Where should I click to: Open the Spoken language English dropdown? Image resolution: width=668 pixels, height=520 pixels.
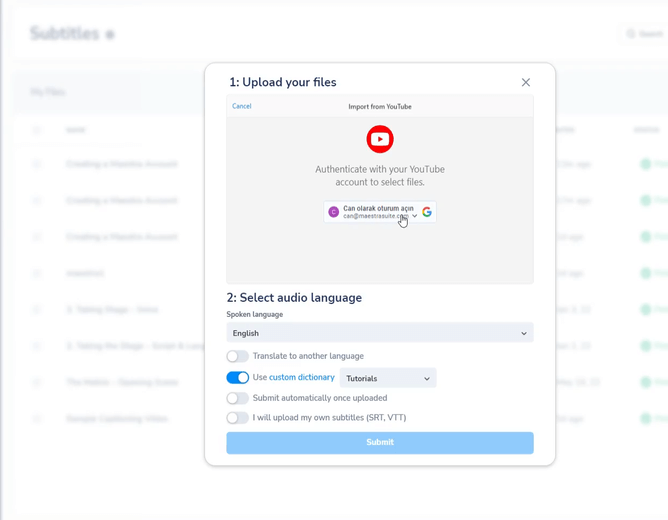coord(380,333)
